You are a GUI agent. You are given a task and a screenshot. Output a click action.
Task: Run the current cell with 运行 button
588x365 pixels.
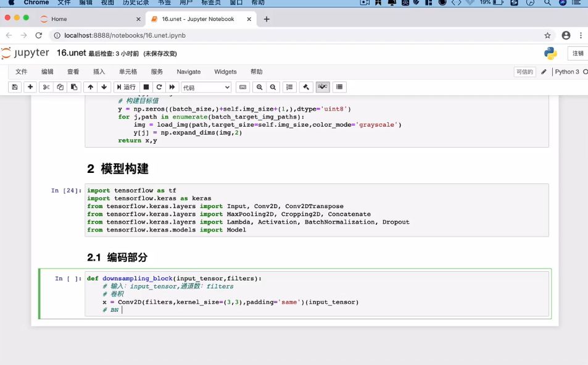point(126,87)
